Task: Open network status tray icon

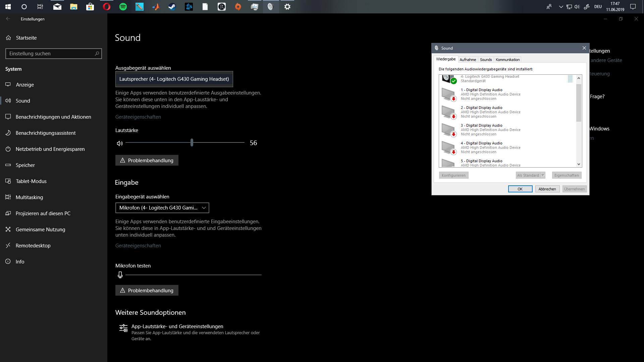Action: coord(569,6)
